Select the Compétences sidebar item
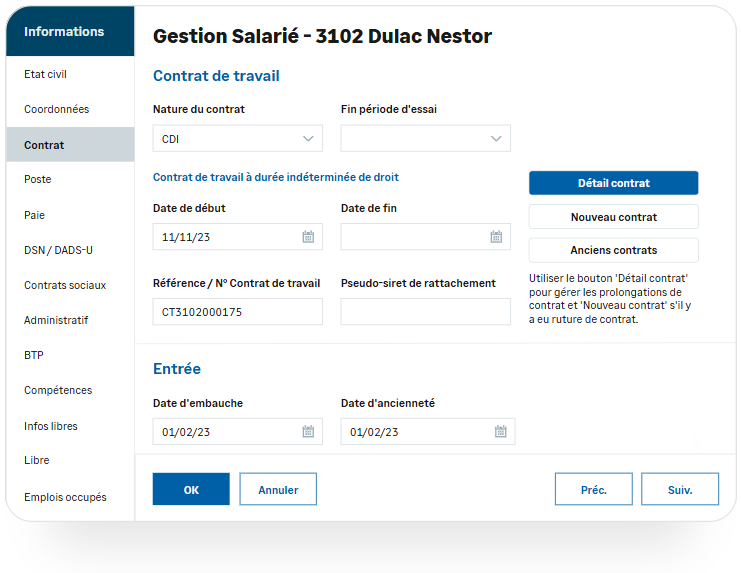The width and height of the screenshot is (741, 573). 58,390
